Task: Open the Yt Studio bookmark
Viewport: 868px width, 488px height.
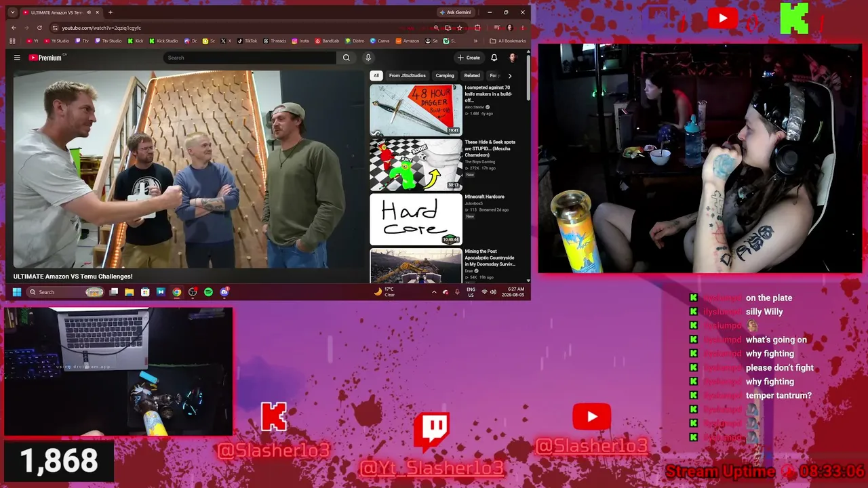Action: tap(57, 41)
